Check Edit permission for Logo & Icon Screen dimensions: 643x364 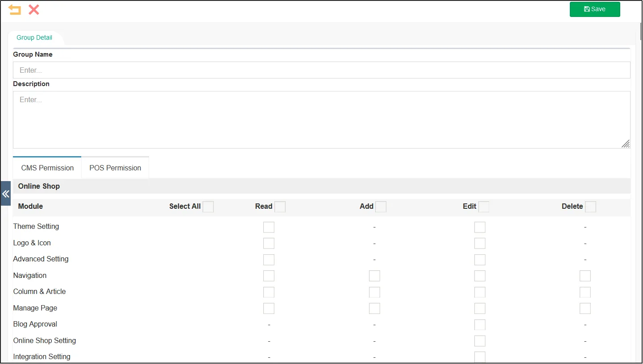pyautogui.click(x=480, y=244)
